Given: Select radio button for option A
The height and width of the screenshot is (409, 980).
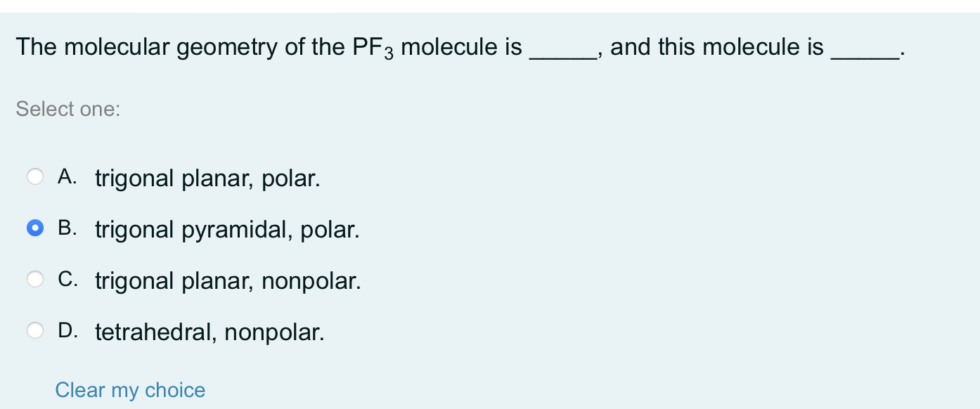Looking at the screenshot, I should click(x=35, y=177).
